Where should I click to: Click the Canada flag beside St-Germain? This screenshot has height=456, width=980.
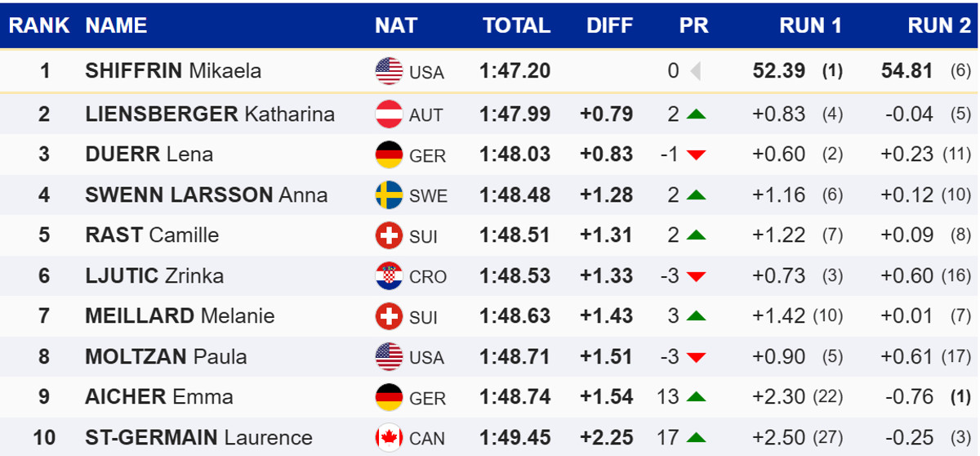click(x=389, y=438)
